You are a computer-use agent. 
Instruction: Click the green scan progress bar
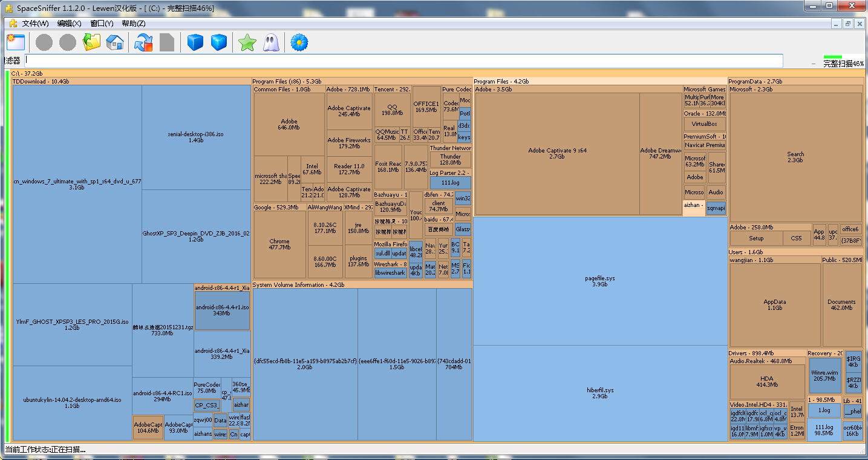pos(832,57)
